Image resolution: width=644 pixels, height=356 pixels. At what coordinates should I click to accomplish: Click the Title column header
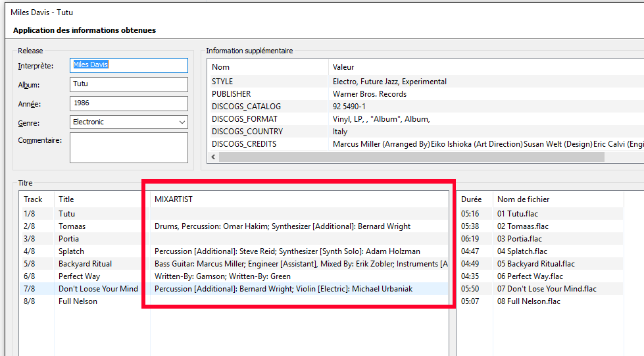(x=66, y=199)
